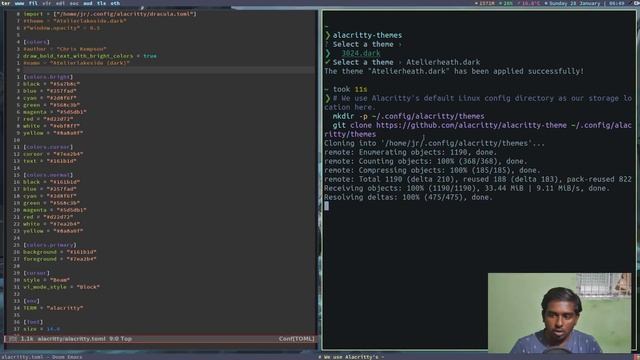The width and height of the screenshot is (640, 360).
Task: Click the [env] section header
Action: [x=31, y=301]
